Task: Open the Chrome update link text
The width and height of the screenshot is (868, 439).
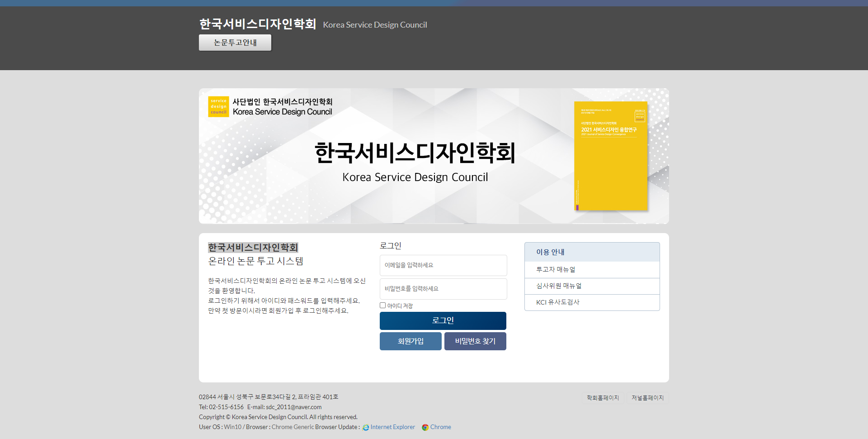Action: point(440,427)
